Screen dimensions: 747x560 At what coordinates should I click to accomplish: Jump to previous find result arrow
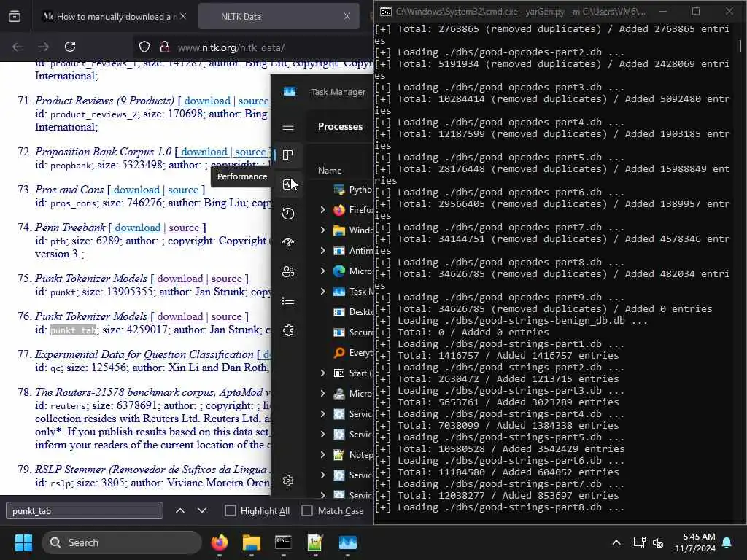[x=180, y=510]
